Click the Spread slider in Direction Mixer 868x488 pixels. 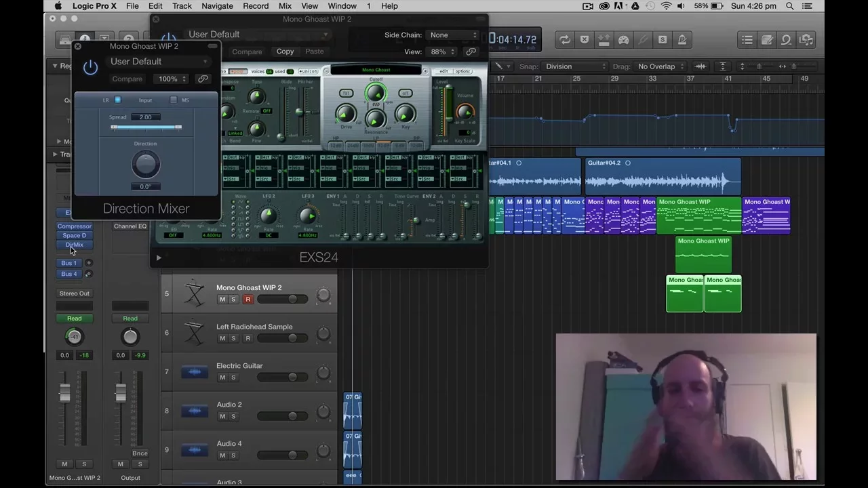coord(145,127)
